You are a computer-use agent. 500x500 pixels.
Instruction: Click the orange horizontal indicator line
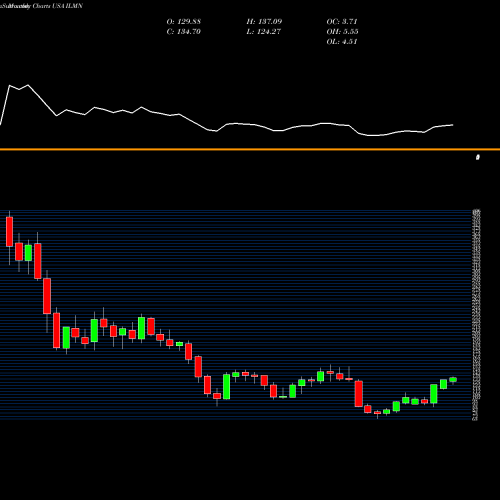coord(250,149)
